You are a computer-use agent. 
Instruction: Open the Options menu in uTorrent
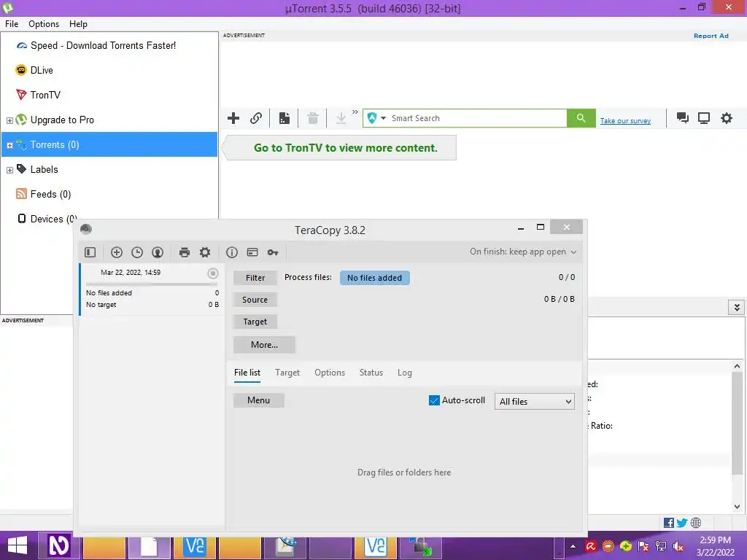pyautogui.click(x=43, y=24)
